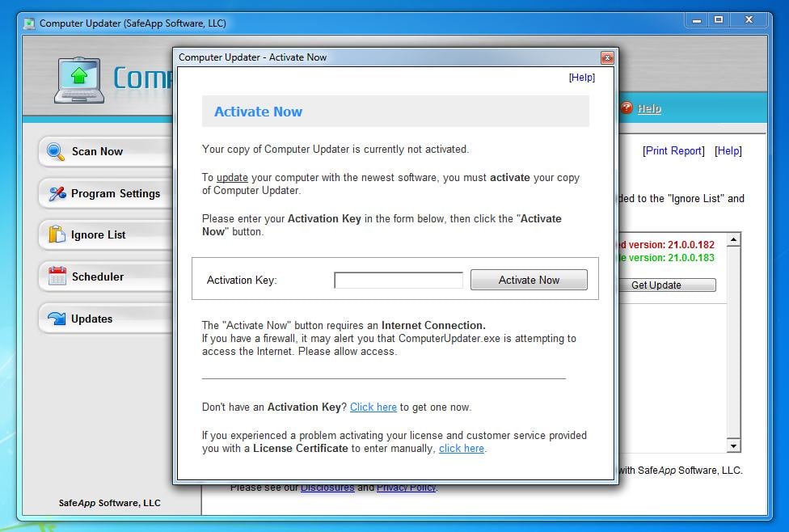Click the 'Activate Now' dialog heading
The image size is (789, 532).
tap(258, 112)
